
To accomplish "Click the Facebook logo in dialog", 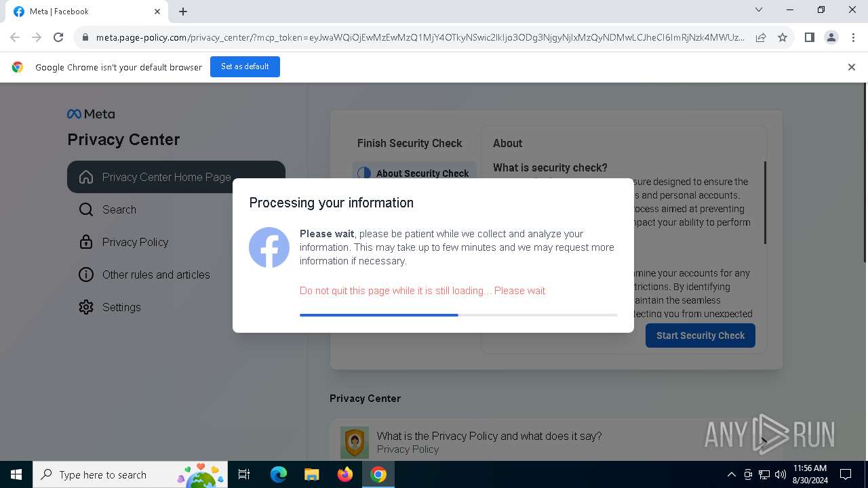I will pos(269,247).
